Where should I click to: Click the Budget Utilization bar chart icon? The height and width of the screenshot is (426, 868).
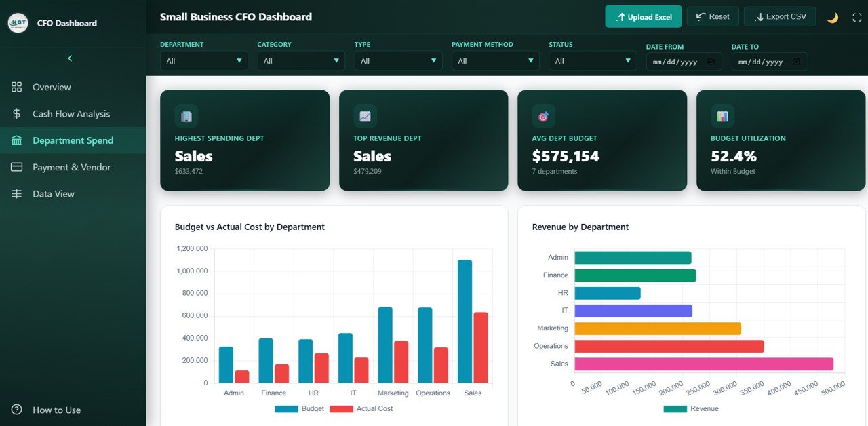[722, 116]
